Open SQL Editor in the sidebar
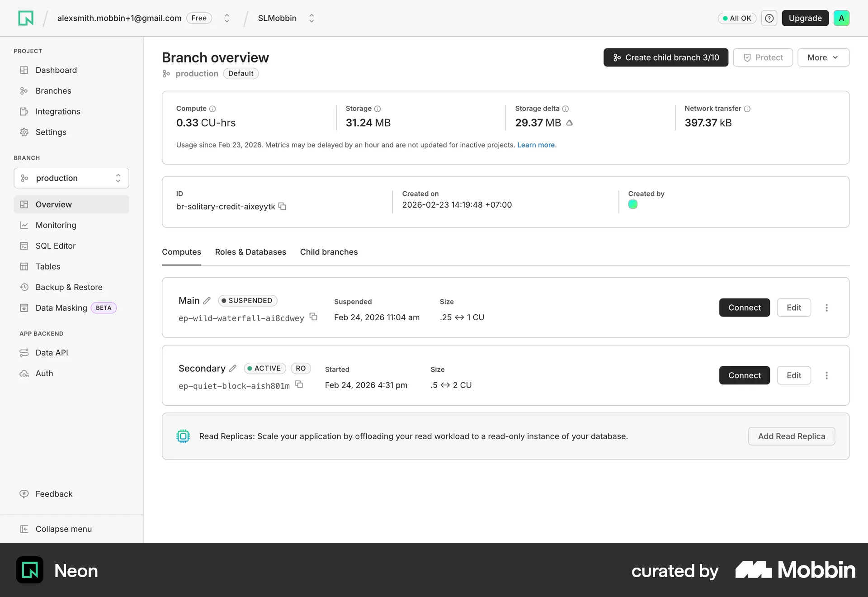The height and width of the screenshot is (597, 868). (x=71, y=246)
